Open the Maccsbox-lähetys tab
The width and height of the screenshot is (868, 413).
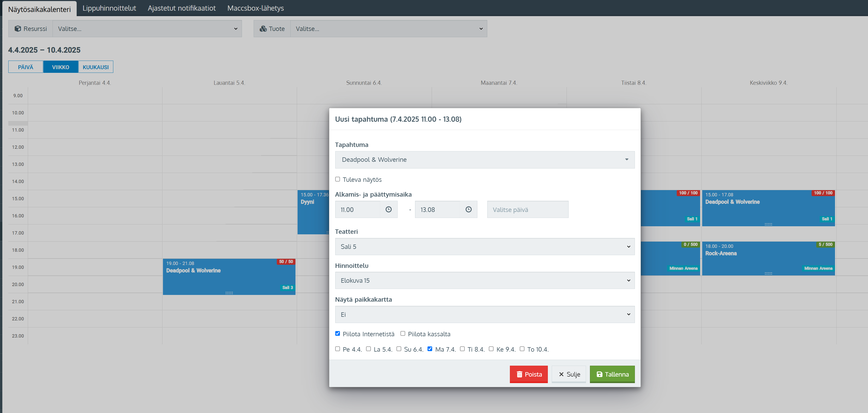pyautogui.click(x=255, y=8)
